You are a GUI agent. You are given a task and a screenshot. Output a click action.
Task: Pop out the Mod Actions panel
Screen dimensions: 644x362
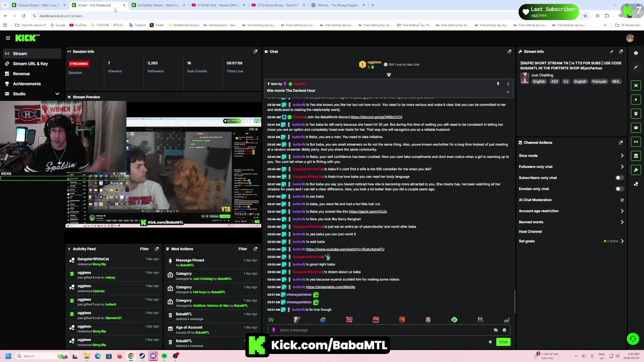[255, 249]
